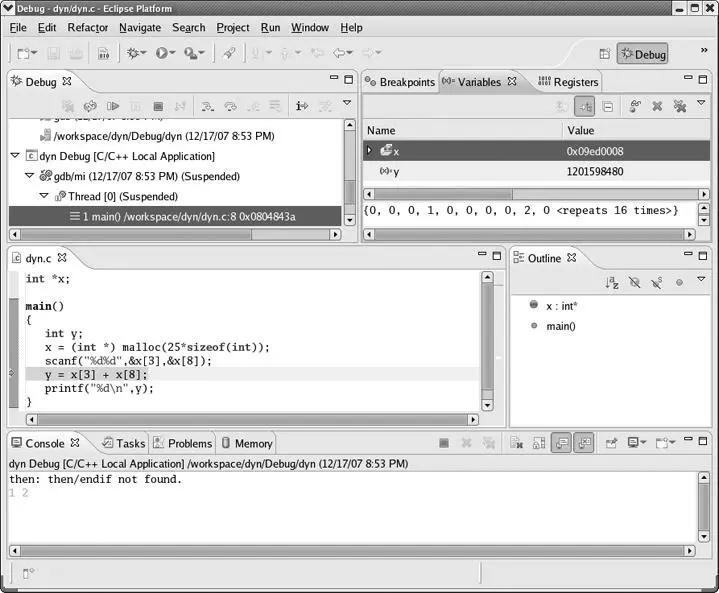Collapse the Thread [0] (Suspended) node

[x=45, y=196]
